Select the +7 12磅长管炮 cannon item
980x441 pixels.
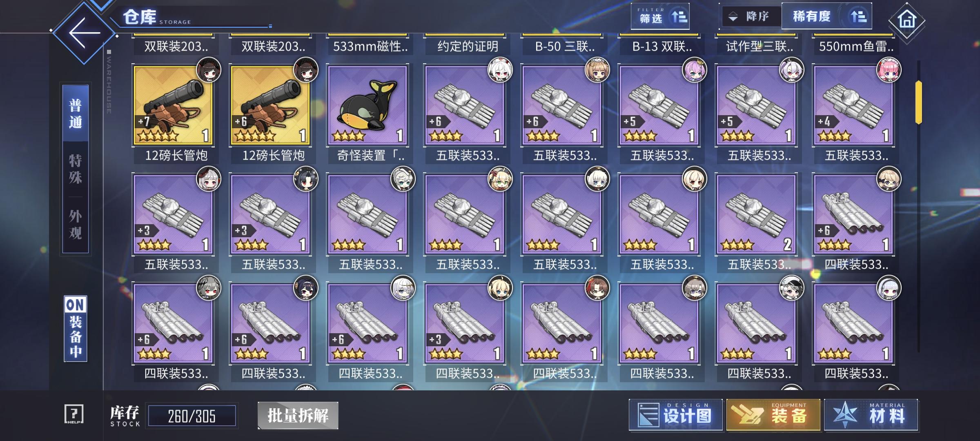tap(173, 105)
